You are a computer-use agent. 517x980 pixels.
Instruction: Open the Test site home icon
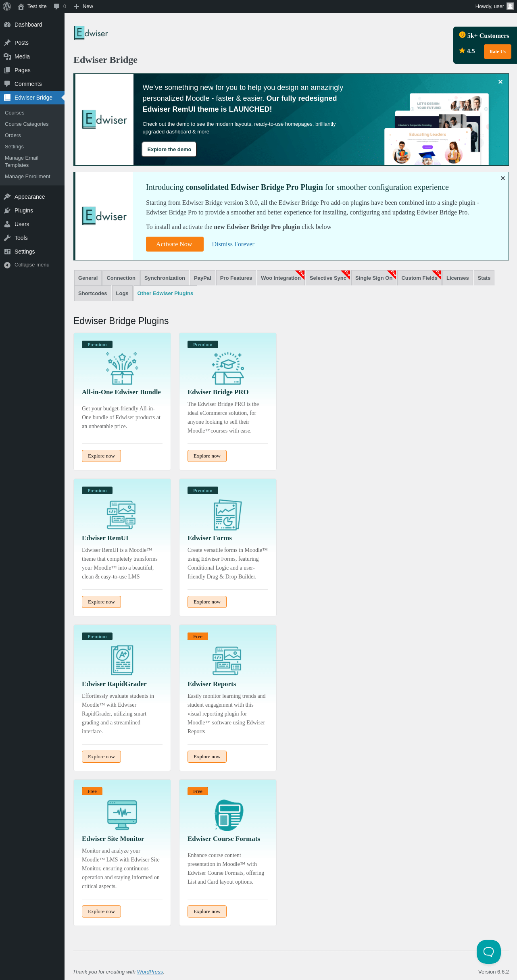[x=21, y=6]
